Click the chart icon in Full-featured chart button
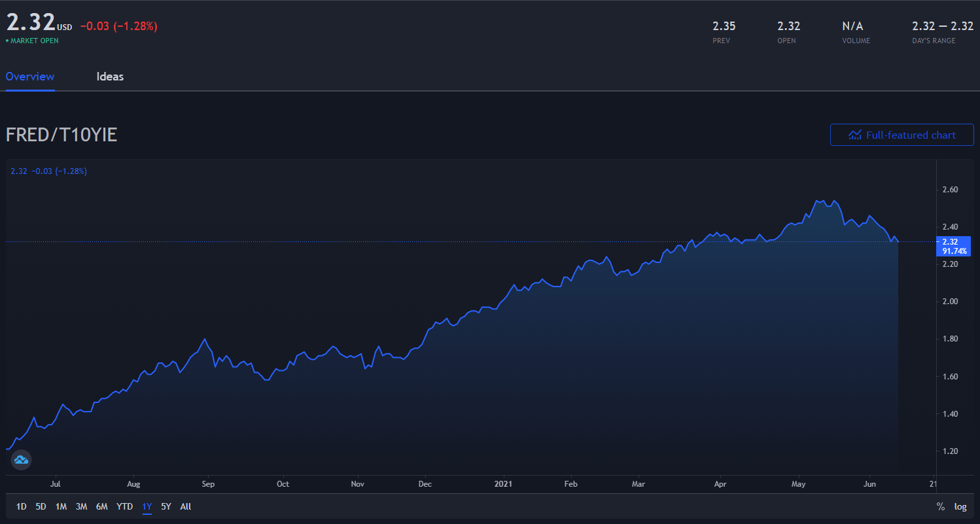The height and width of the screenshot is (524, 980). tap(854, 135)
